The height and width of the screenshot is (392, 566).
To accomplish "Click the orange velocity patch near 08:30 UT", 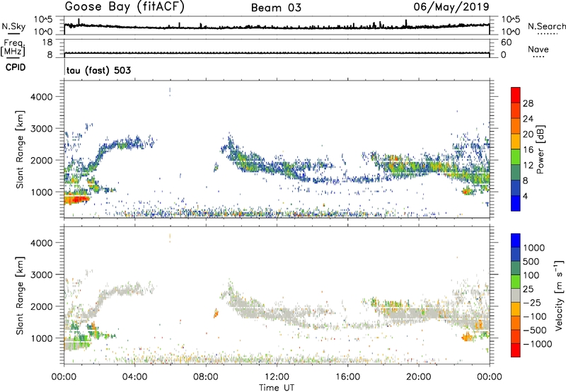I will tap(216, 313).
